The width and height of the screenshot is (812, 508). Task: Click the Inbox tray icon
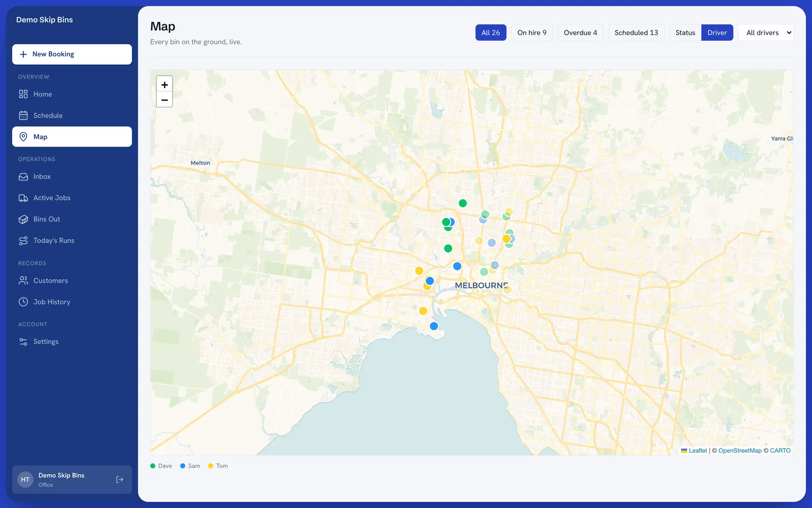(23, 176)
